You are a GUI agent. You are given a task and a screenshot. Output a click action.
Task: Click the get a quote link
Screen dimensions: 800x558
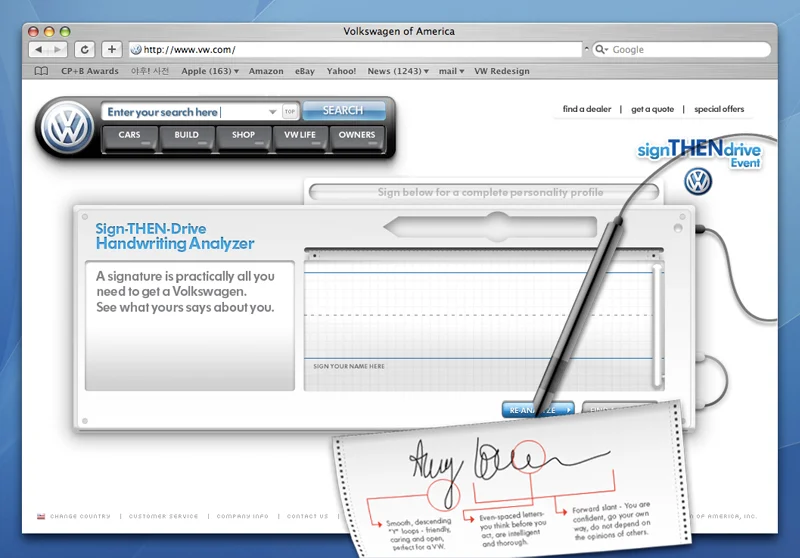653,109
